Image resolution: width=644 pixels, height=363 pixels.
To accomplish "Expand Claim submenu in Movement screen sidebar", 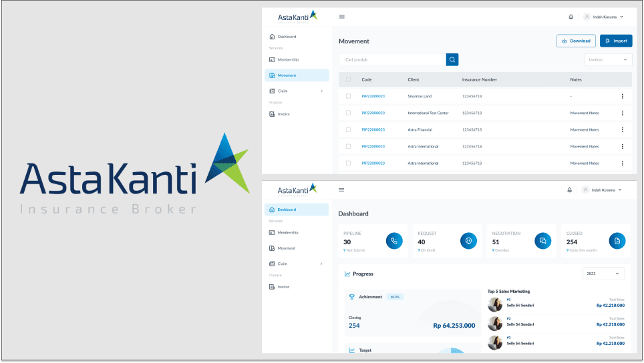I will click(321, 91).
